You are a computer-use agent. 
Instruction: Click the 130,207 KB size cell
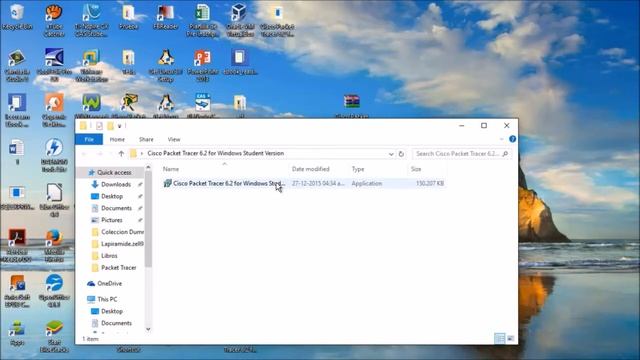430,184
